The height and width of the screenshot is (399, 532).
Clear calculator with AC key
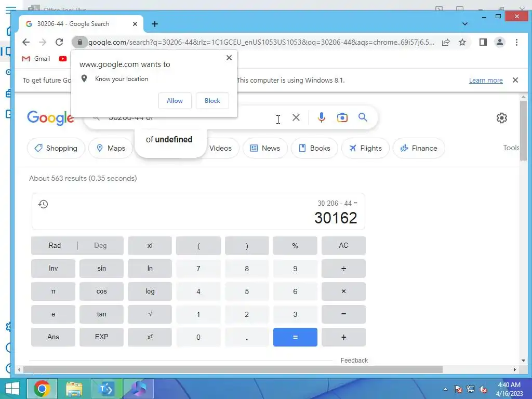point(344,246)
